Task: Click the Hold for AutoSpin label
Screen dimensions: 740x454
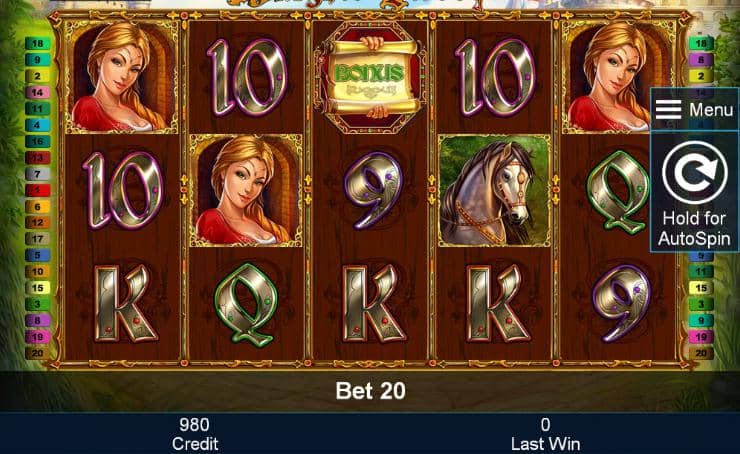Action: click(x=694, y=229)
